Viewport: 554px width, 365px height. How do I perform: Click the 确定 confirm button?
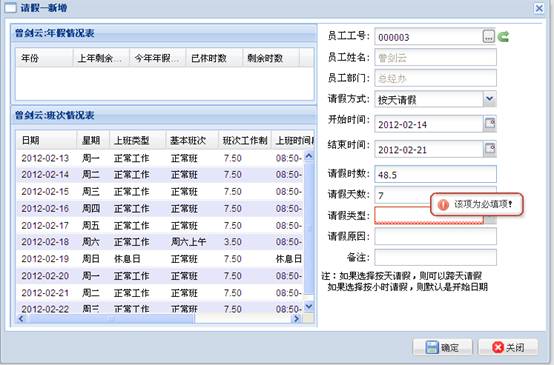click(x=442, y=347)
